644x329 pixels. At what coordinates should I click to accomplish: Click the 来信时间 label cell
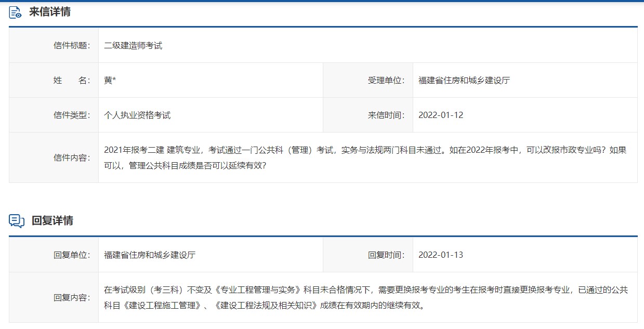(x=386, y=115)
